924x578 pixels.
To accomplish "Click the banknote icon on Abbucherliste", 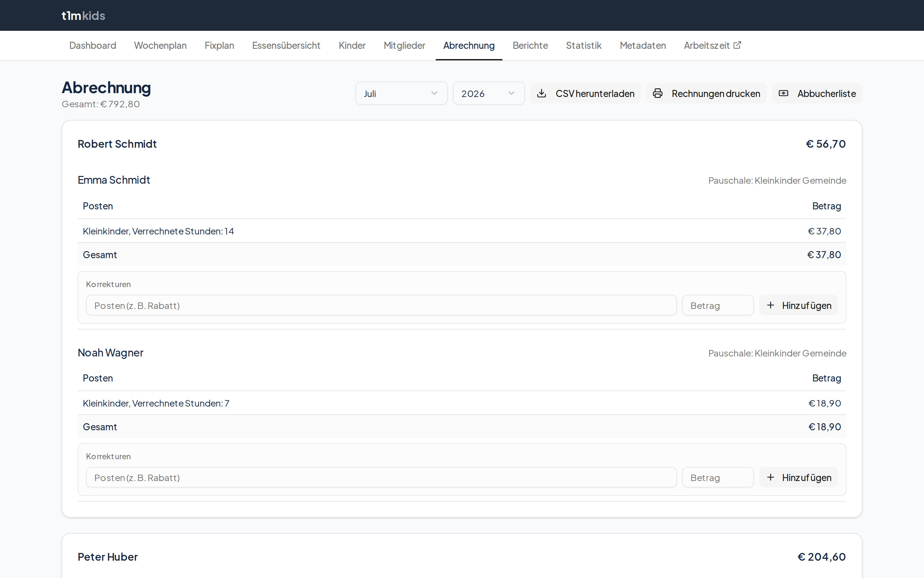I will 783,93.
